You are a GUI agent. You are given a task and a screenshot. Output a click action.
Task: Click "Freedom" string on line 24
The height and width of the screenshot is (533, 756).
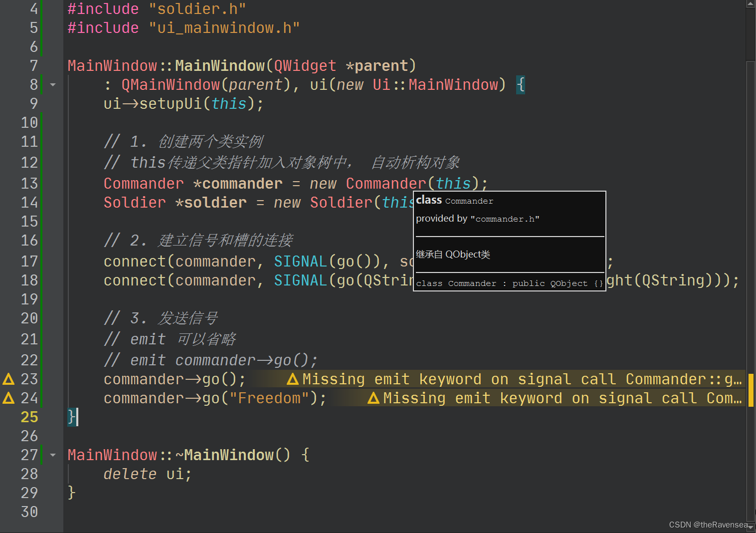269,398
